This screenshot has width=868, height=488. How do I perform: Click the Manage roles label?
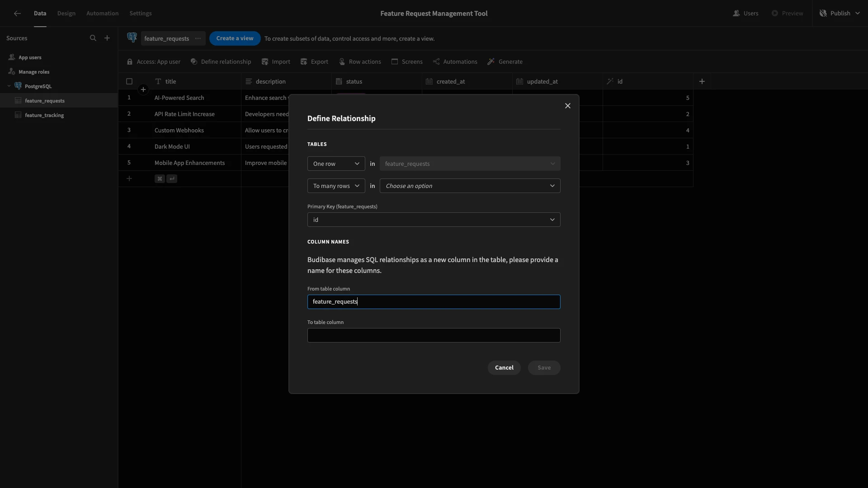tap(34, 72)
